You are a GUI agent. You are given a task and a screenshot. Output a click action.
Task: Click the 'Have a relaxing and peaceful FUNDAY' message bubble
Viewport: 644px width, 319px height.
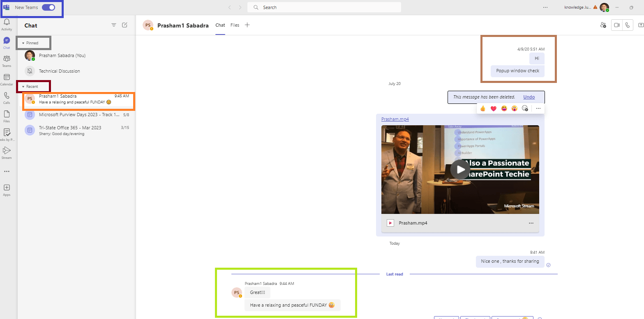pyautogui.click(x=292, y=305)
